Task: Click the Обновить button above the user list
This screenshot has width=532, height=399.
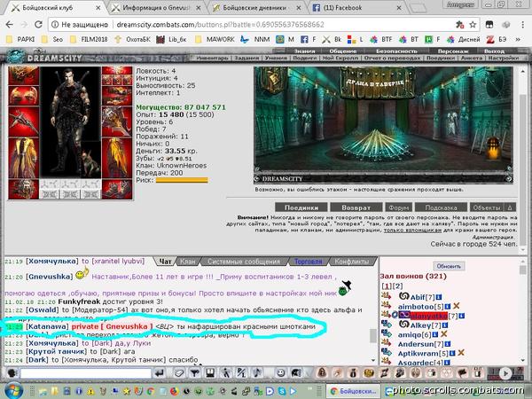Action: (x=449, y=266)
